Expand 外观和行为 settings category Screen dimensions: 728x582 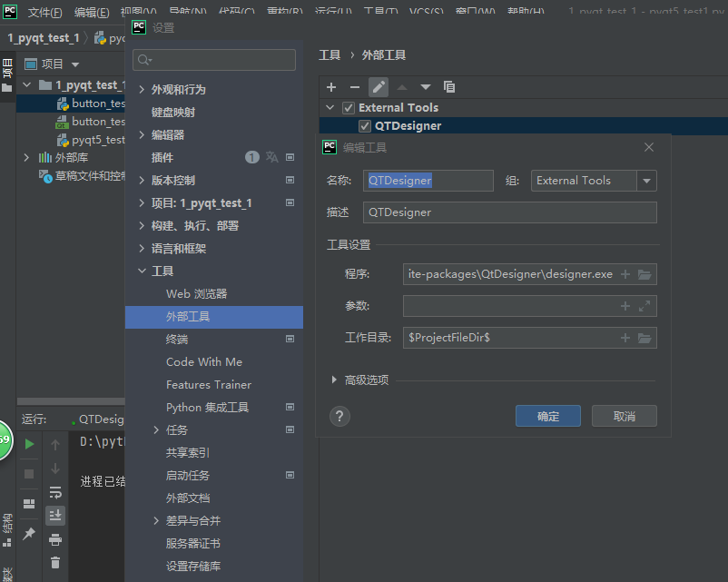tap(142, 89)
